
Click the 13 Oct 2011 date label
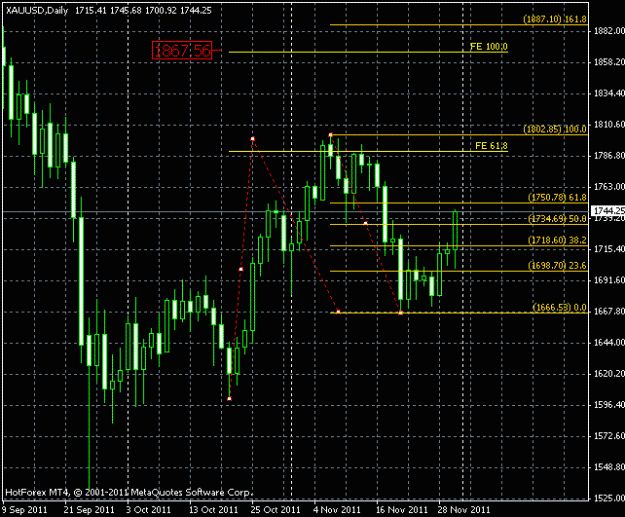[x=213, y=510]
